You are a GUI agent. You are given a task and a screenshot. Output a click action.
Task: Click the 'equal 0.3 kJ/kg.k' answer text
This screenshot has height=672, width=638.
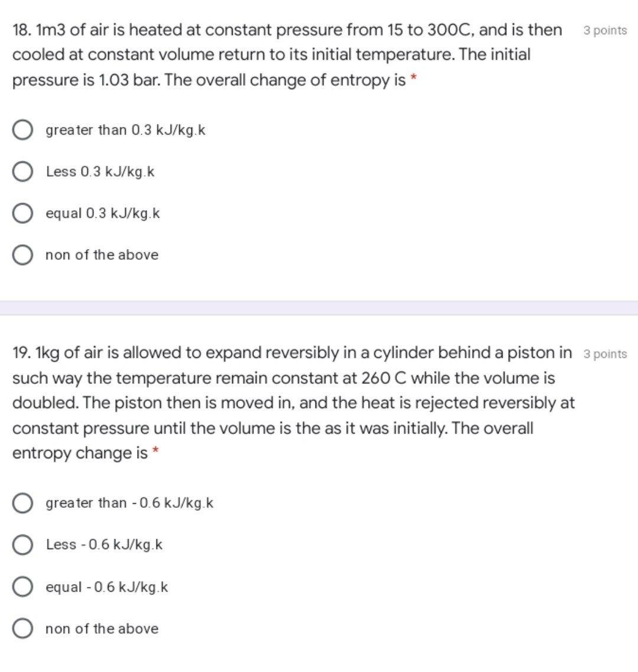pyautogui.click(x=103, y=213)
